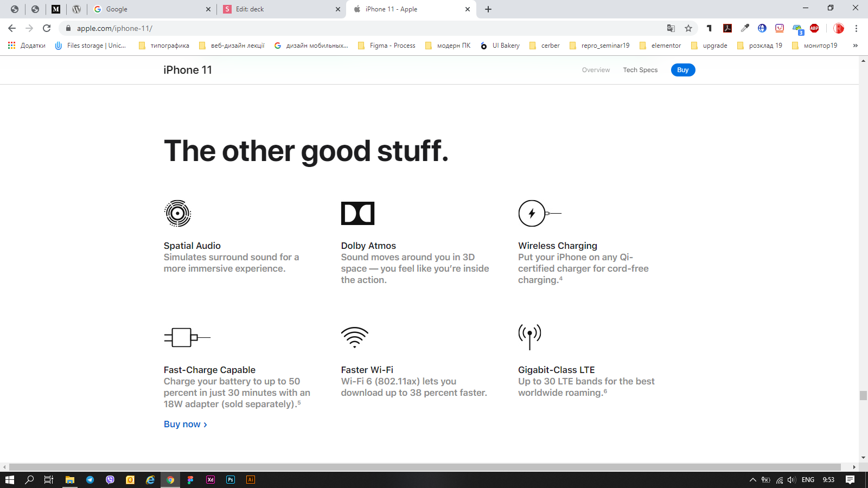The width and height of the screenshot is (868, 488).
Task: Go back using browser back arrow
Action: point(12,28)
